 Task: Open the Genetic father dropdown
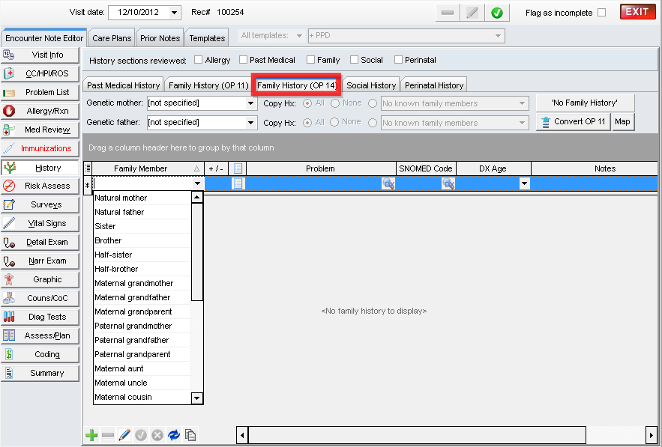(x=251, y=122)
